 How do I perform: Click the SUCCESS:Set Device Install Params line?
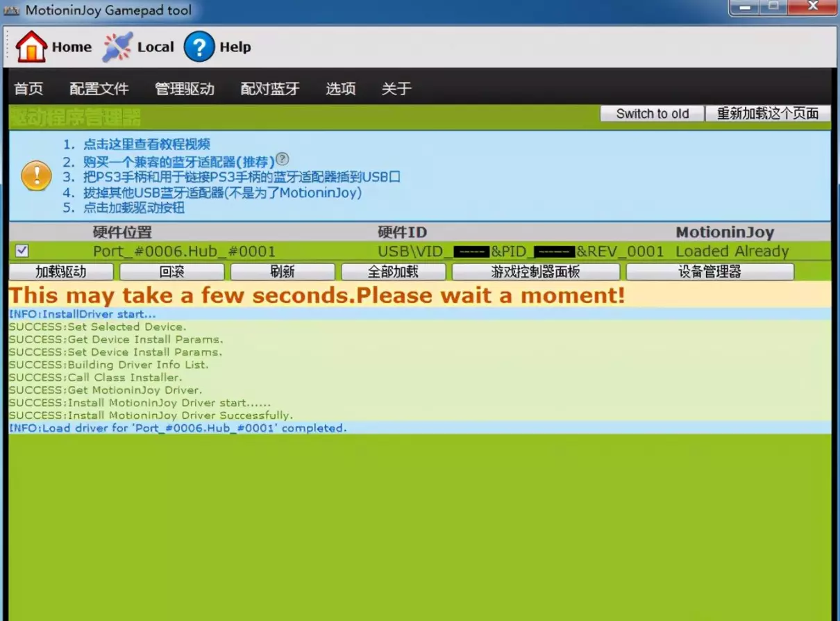pos(116,351)
